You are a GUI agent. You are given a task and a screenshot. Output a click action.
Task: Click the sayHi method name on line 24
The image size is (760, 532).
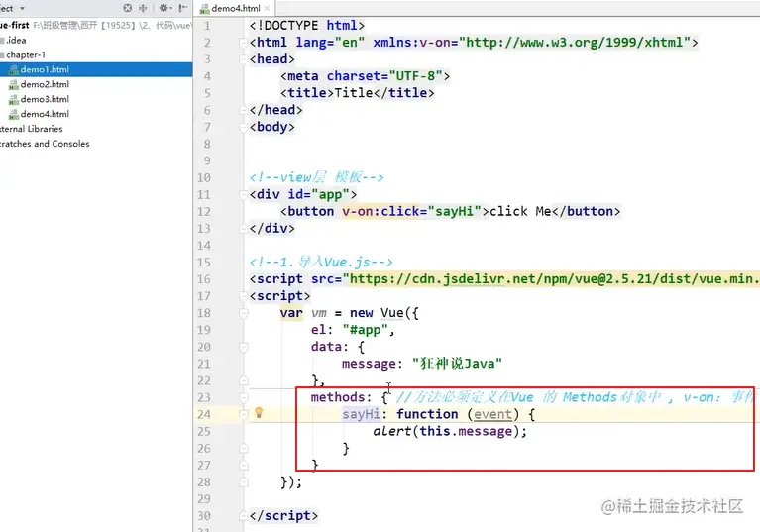point(361,414)
